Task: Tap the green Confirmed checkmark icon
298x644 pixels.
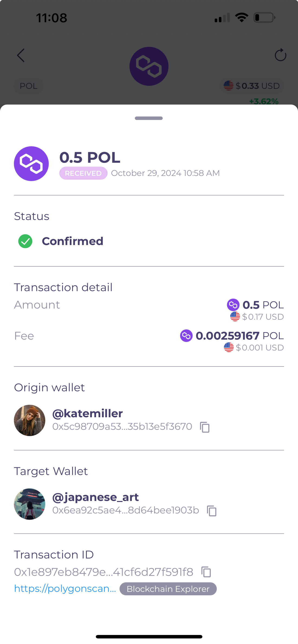Action: pyautogui.click(x=25, y=241)
